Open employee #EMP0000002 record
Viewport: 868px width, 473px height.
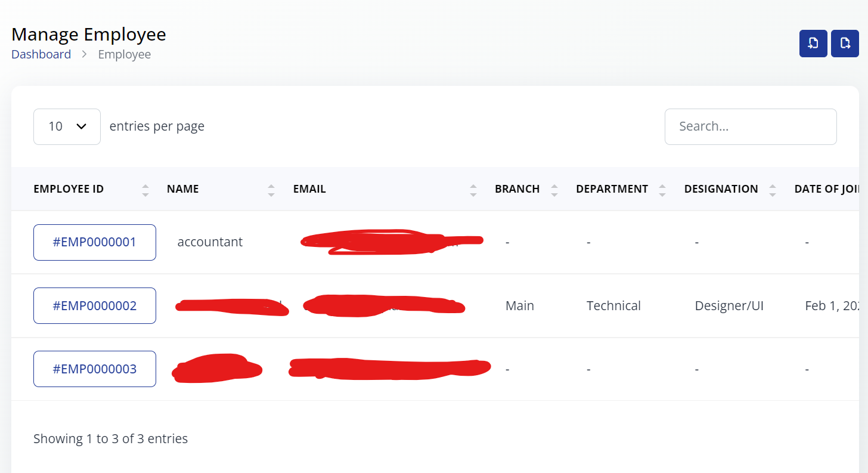[x=95, y=305]
